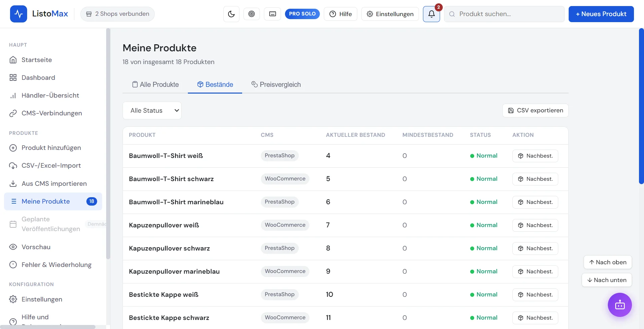Click the PrestaShop tag for Kapuzenpullover schwarz
Screen dimensions: 644x329
point(280,248)
